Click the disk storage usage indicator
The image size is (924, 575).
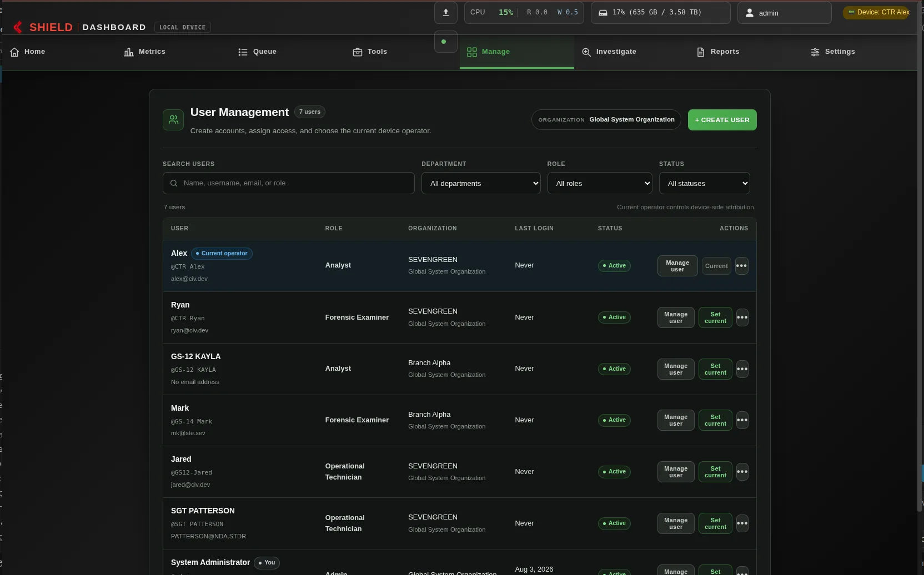(660, 12)
